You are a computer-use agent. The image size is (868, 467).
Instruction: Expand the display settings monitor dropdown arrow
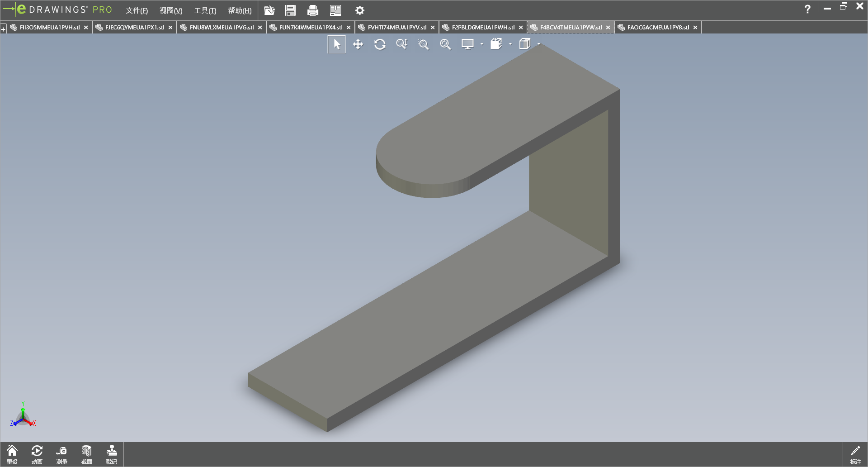coord(482,44)
